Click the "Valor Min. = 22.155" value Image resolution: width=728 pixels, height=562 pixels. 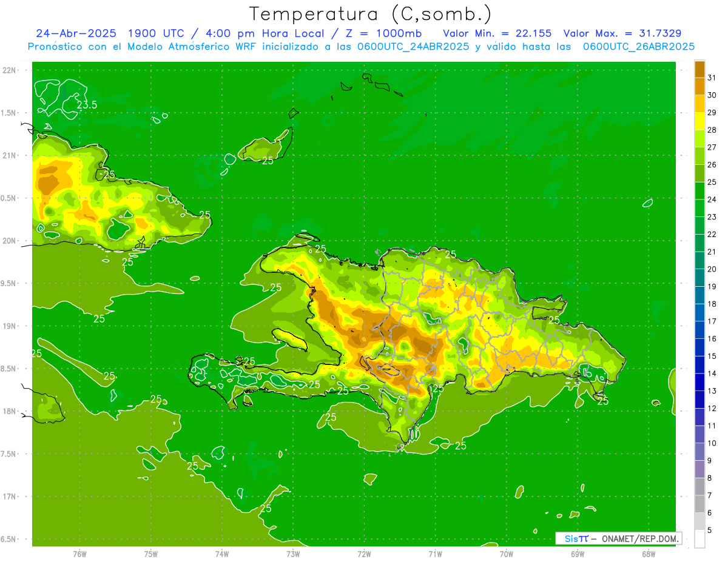click(x=497, y=33)
